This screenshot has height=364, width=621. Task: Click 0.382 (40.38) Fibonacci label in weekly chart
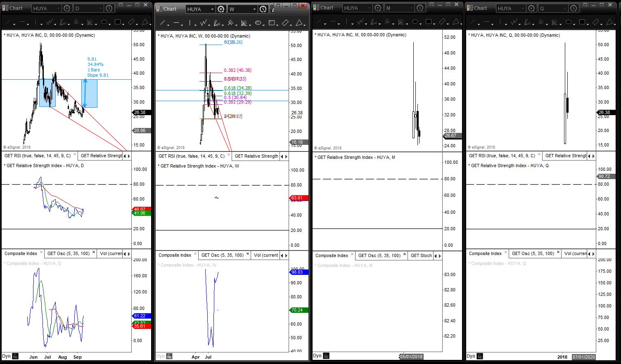point(237,70)
